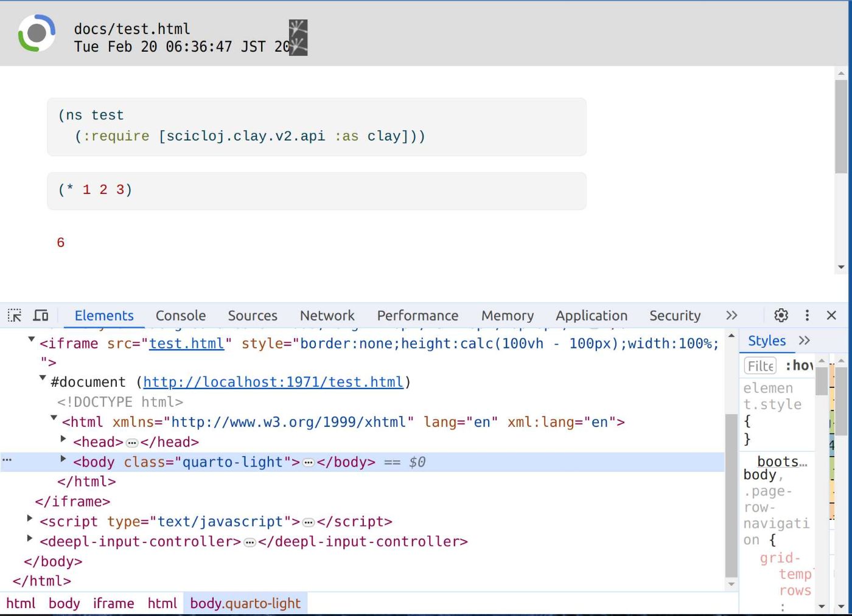Screen dimensions: 852x616
Task: Click the element.style rule block
Action: [776, 413]
